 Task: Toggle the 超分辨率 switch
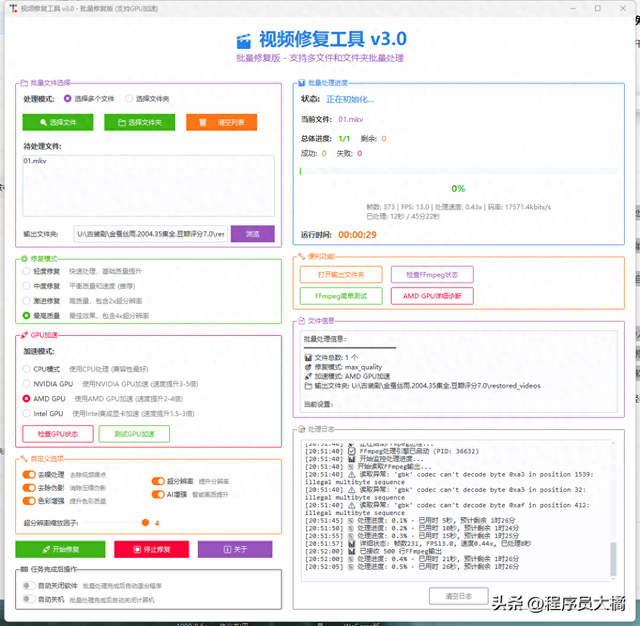click(x=158, y=481)
